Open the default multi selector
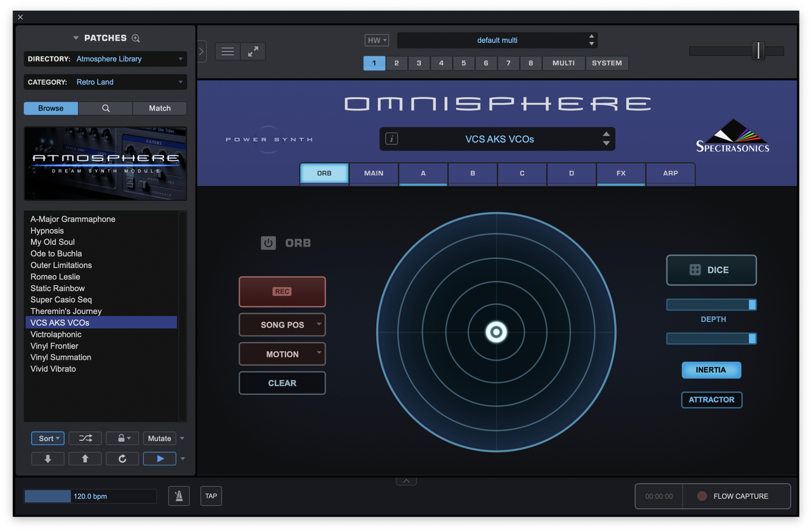This screenshot has width=812, height=532. pos(497,40)
